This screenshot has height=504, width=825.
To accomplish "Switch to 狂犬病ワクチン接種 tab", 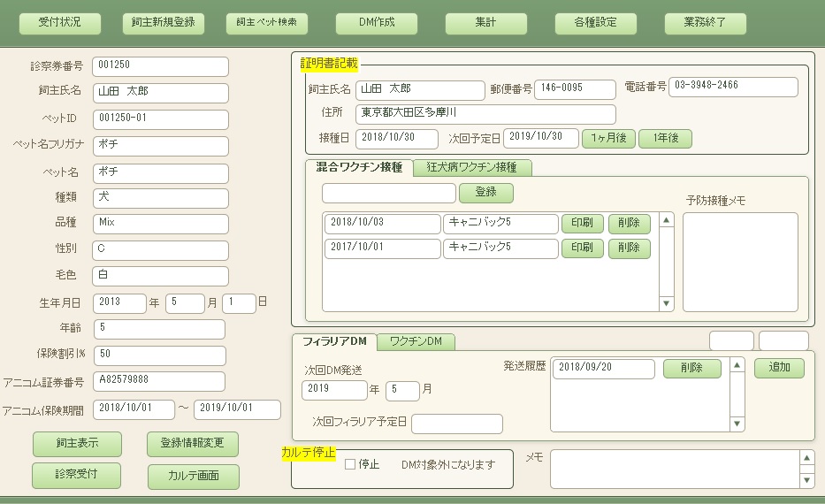I will (472, 167).
